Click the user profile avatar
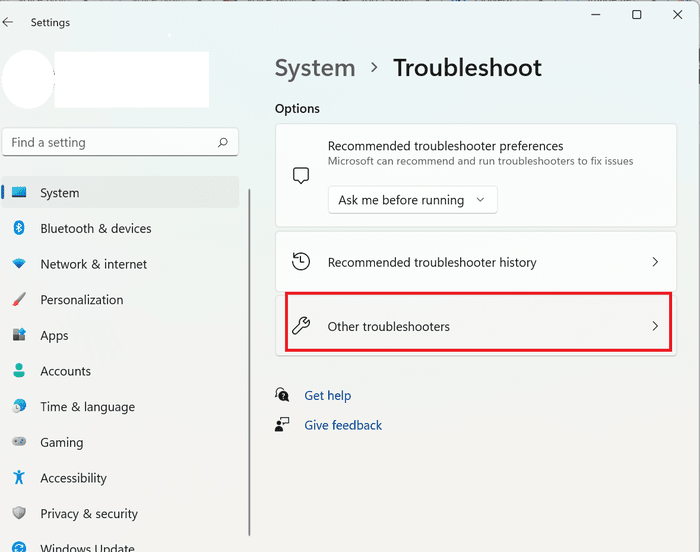 click(x=28, y=79)
